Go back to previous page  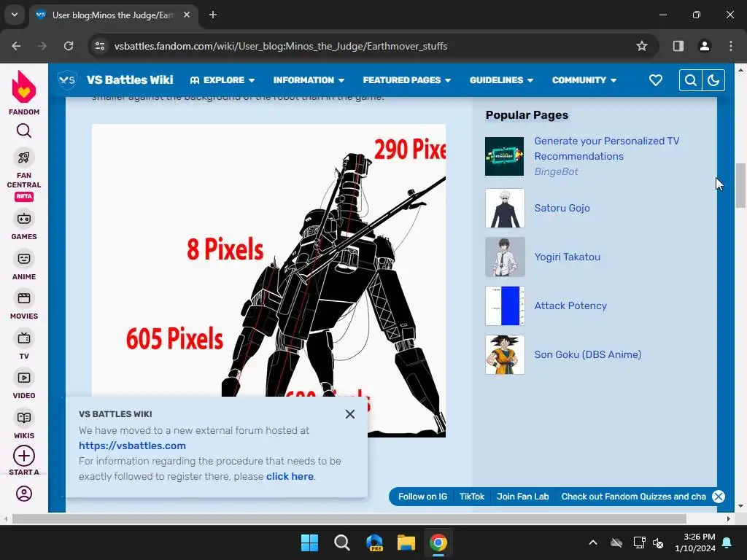pos(16,46)
